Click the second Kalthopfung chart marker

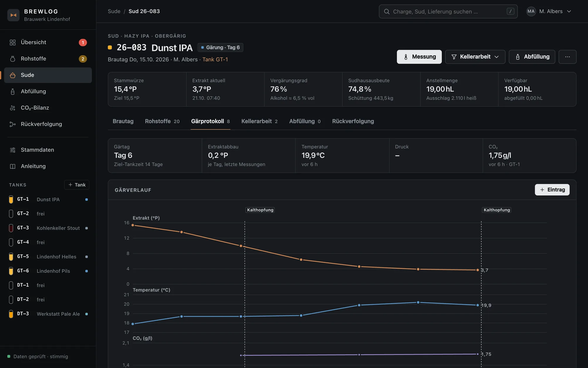click(x=497, y=210)
